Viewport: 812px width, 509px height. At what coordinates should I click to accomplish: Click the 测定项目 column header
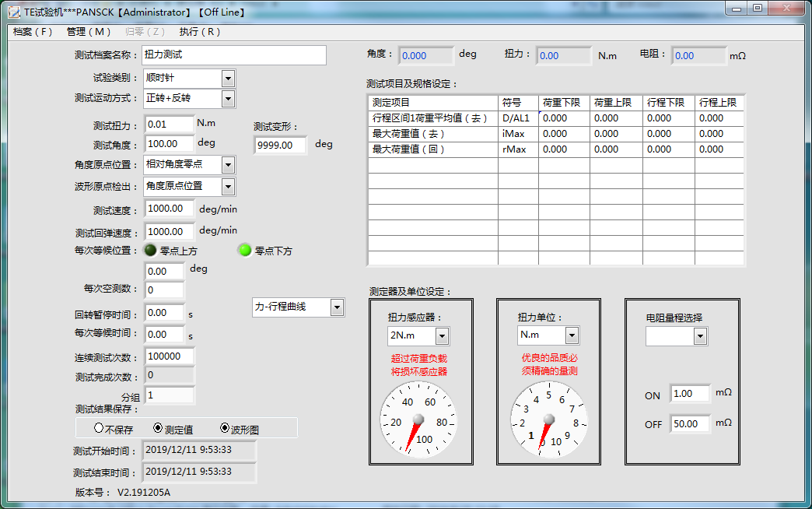point(433,103)
